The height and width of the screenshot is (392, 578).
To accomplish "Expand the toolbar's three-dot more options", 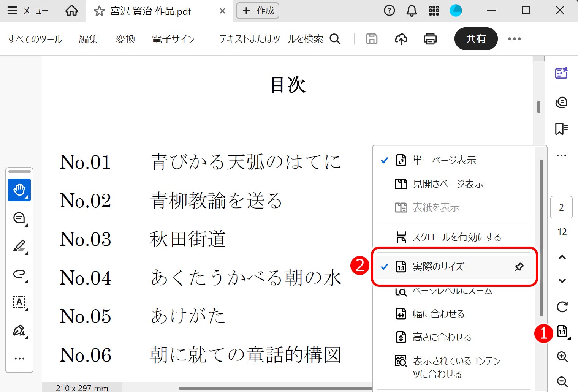I will (514, 39).
